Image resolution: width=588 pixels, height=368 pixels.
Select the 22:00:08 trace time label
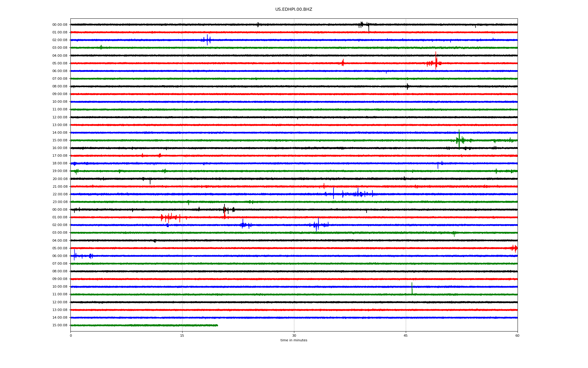tap(60, 194)
